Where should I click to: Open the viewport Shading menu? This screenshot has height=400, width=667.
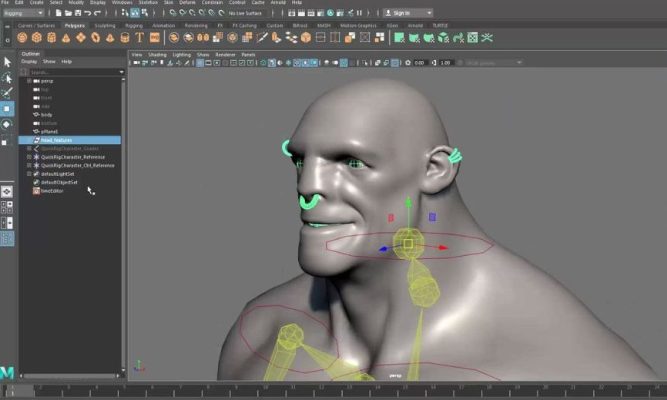click(x=158, y=54)
